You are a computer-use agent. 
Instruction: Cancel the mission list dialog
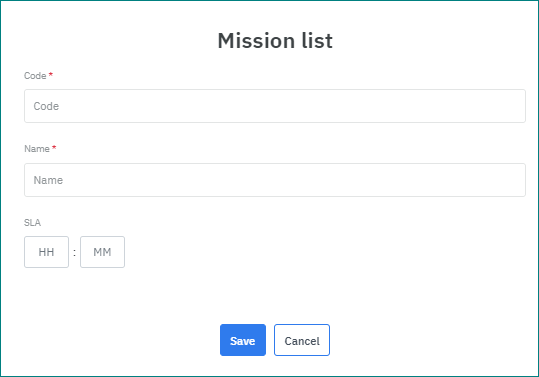[302, 340]
